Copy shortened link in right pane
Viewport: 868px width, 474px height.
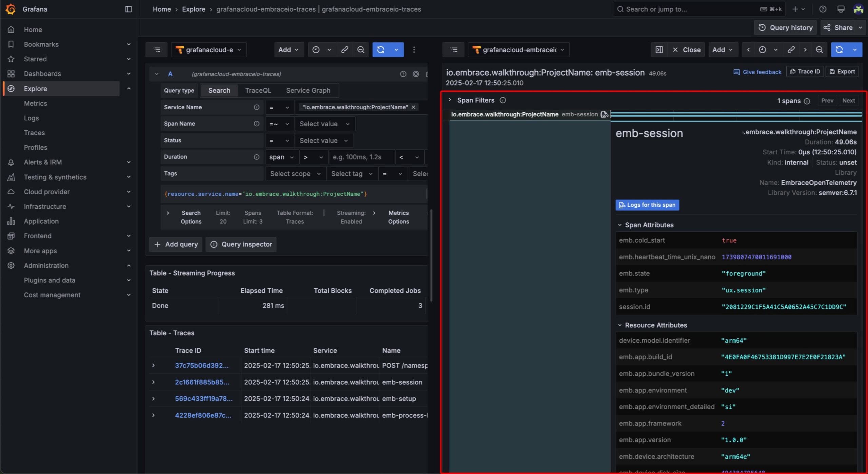tap(791, 50)
